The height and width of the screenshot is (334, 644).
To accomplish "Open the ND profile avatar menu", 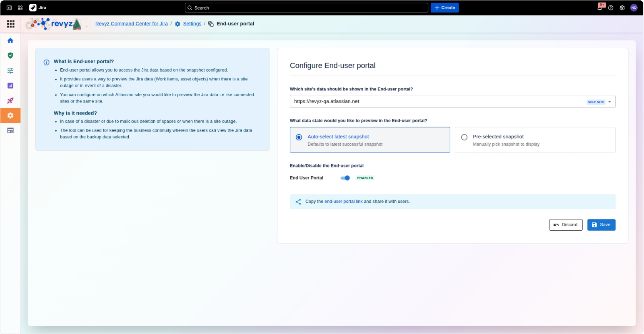I will pyautogui.click(x=634, y=7).
